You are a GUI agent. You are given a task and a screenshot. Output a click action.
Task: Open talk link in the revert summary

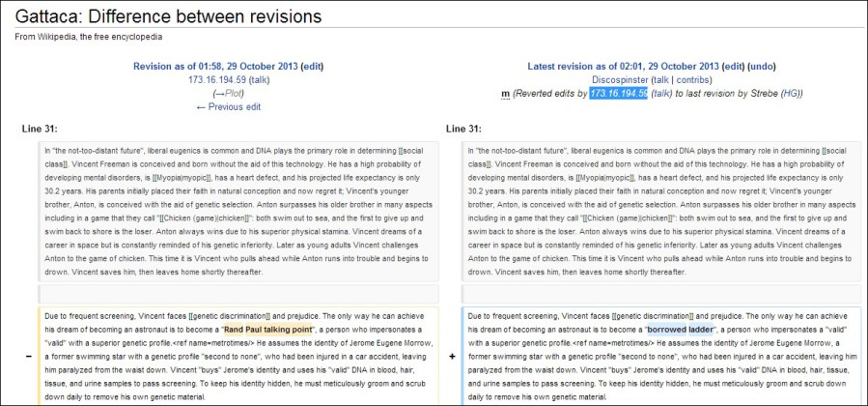coord(661,94)
